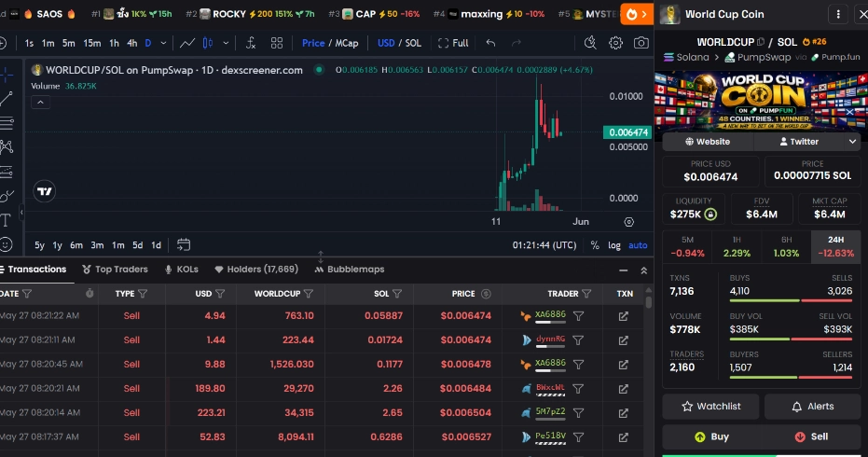868x457 pixels.
Task: Open the TYPE column filter
Action: (x=143, y=294)
